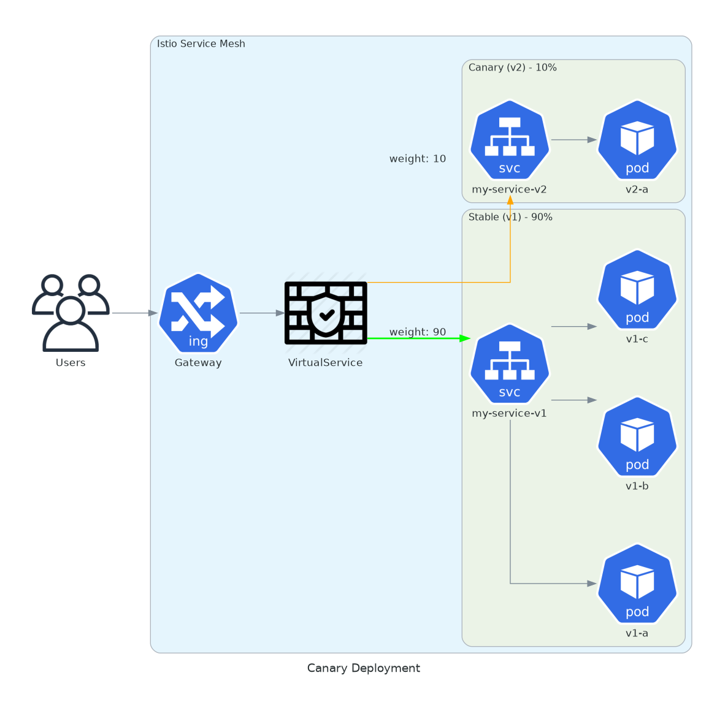
Task: Click the my-service-v2 text label
Action: point(510,189)
